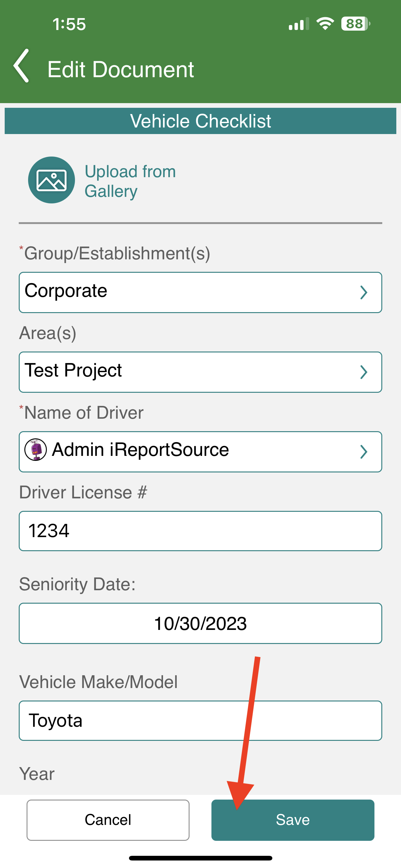Expand the Test Project field chevron

(363, 372)
